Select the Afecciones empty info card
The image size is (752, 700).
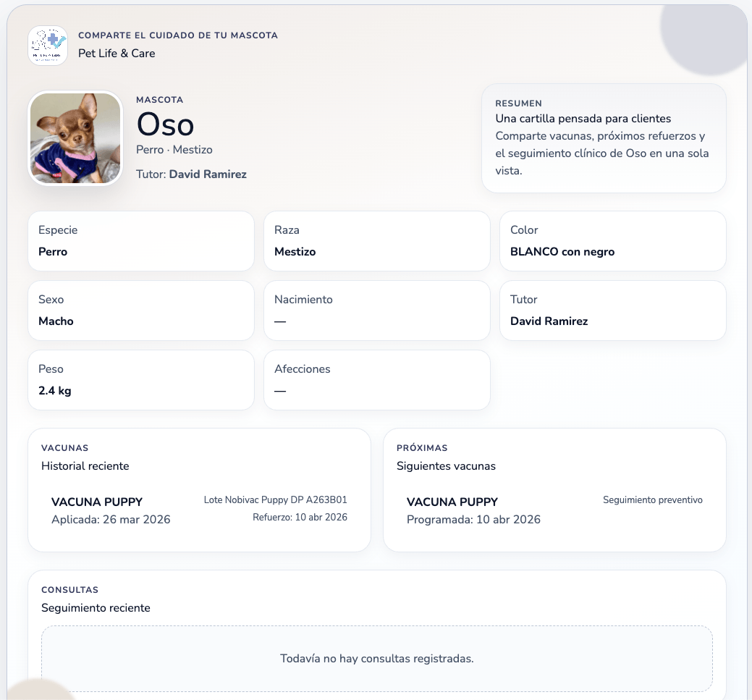(x=376, y=380)
